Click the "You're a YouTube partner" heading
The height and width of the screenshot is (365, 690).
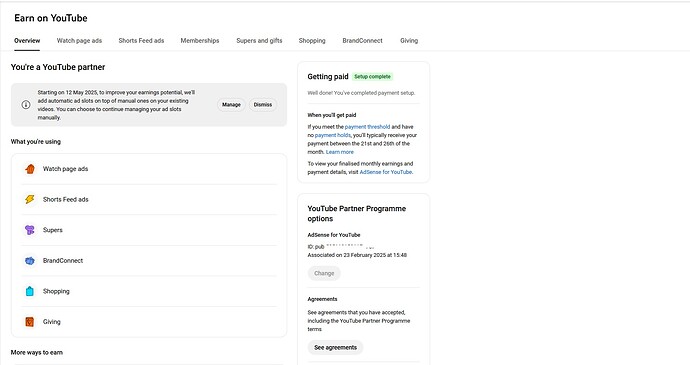pos(58,67)
